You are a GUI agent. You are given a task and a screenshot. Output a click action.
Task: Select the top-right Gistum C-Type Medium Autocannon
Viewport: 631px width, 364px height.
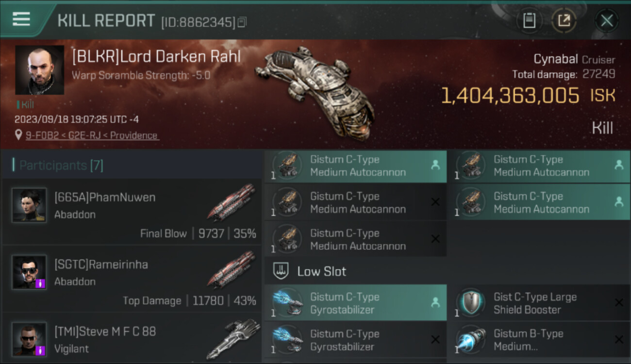click(539, 166)
